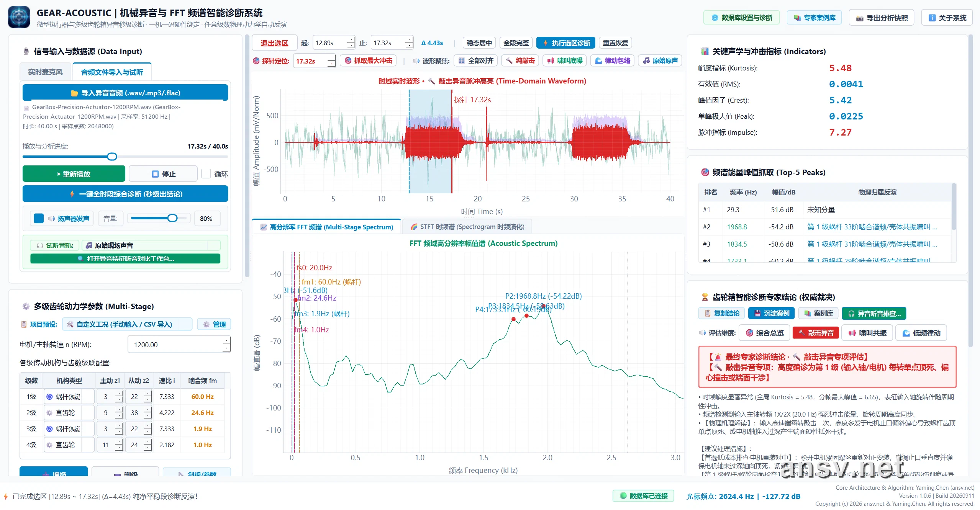Select the 敲击异音 evaluation dimension
980x510 pixels.
(x=816, y=333)
